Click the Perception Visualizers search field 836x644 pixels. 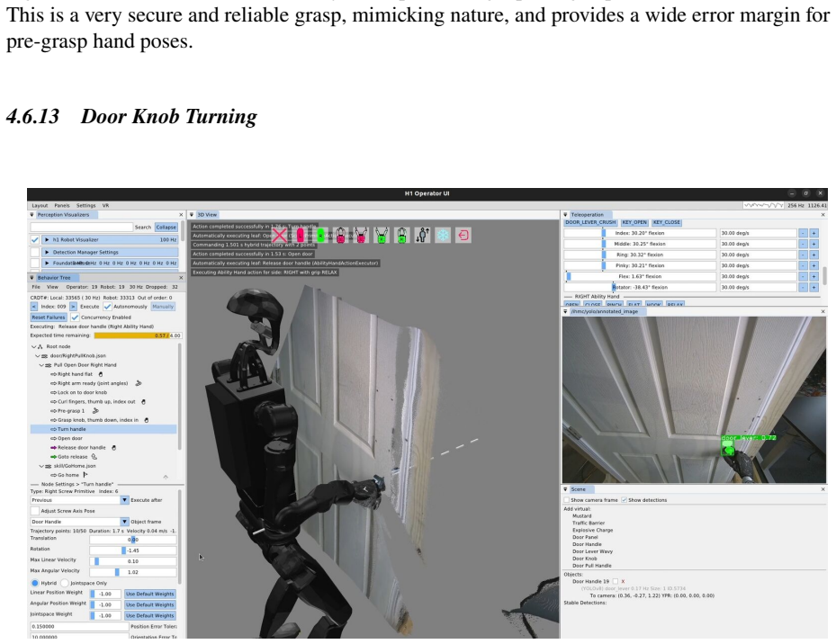click(81, 227)
